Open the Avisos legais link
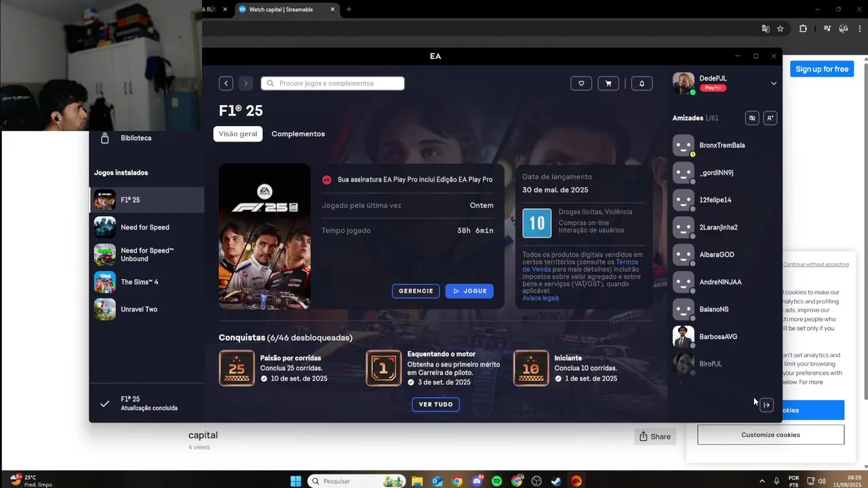Screen dimensions: 868x488 [x=540, y=298]
